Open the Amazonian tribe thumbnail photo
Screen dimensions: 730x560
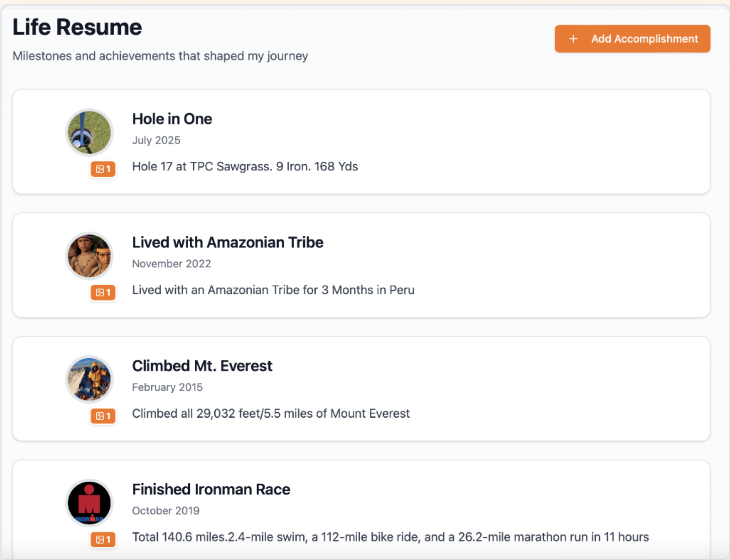click(89, 256)
